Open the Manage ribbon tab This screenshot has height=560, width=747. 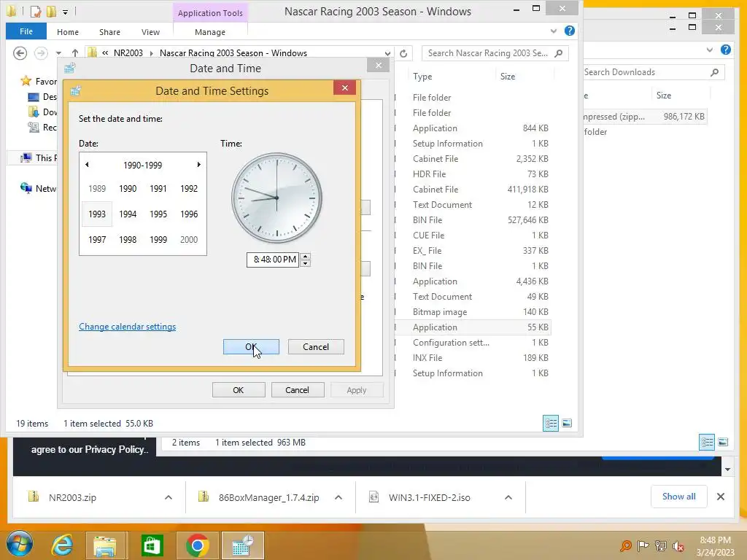[210, 32]
